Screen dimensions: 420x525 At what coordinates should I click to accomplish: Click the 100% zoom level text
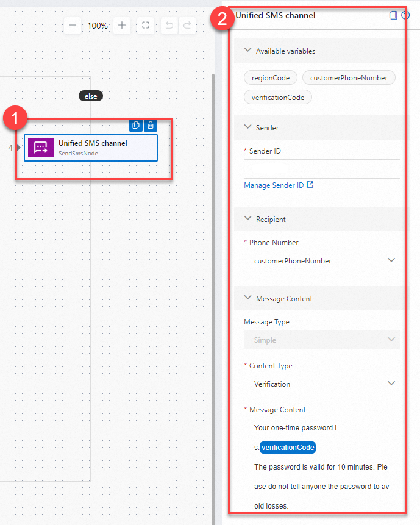pyautogui.click(x=98, y=26)
